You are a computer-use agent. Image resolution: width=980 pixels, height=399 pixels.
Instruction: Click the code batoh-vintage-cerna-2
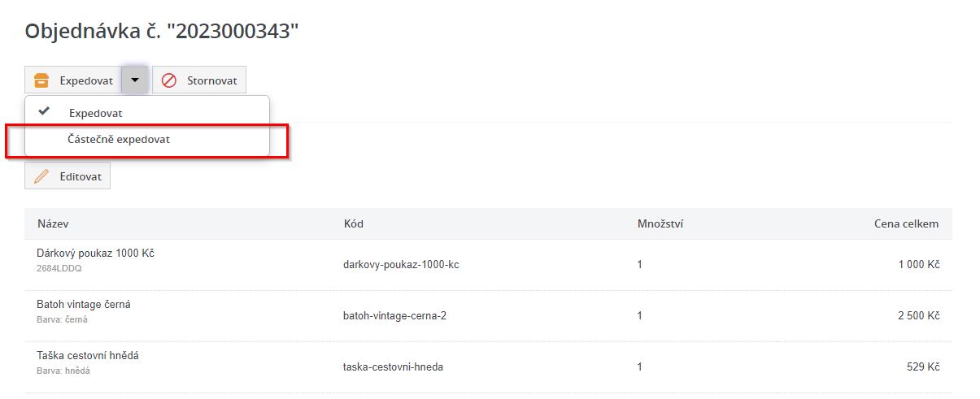[x=394, y=315]
